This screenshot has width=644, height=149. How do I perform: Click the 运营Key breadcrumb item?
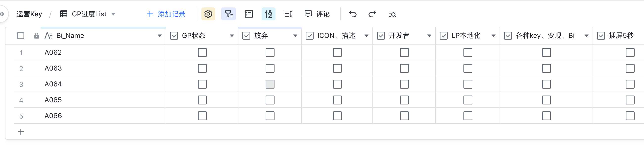click(29, 14)
